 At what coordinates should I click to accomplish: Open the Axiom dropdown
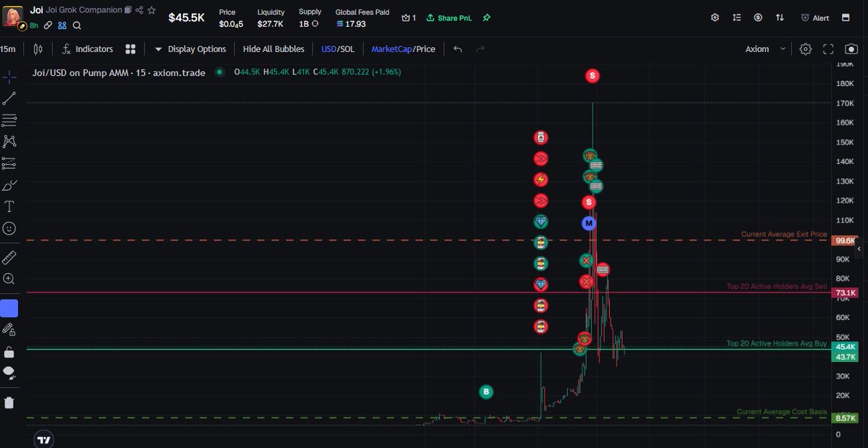click(x=765, y=49)
